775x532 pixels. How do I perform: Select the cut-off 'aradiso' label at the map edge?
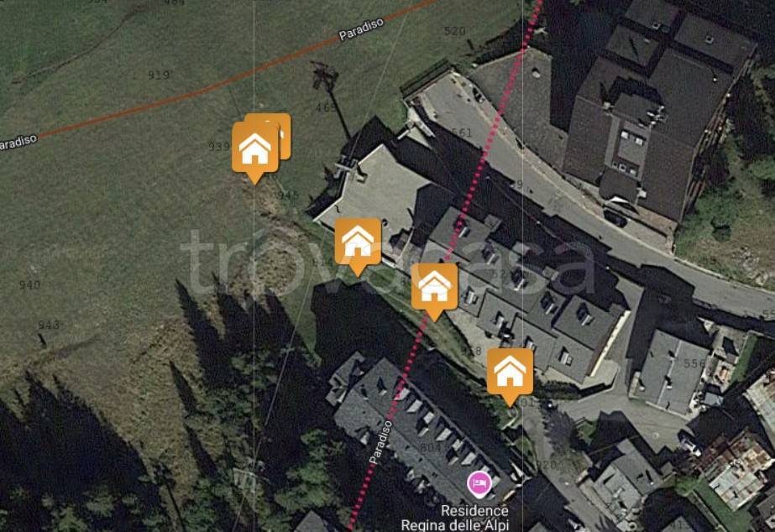[18, 143]
